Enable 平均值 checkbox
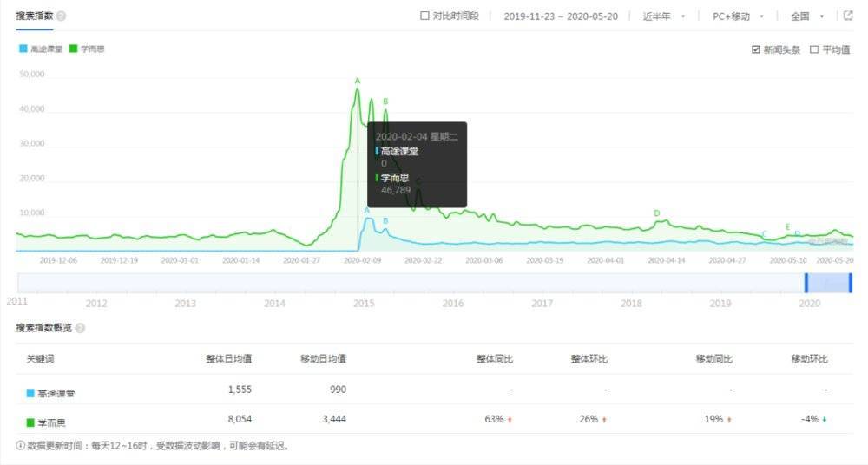 click(814, 49)
